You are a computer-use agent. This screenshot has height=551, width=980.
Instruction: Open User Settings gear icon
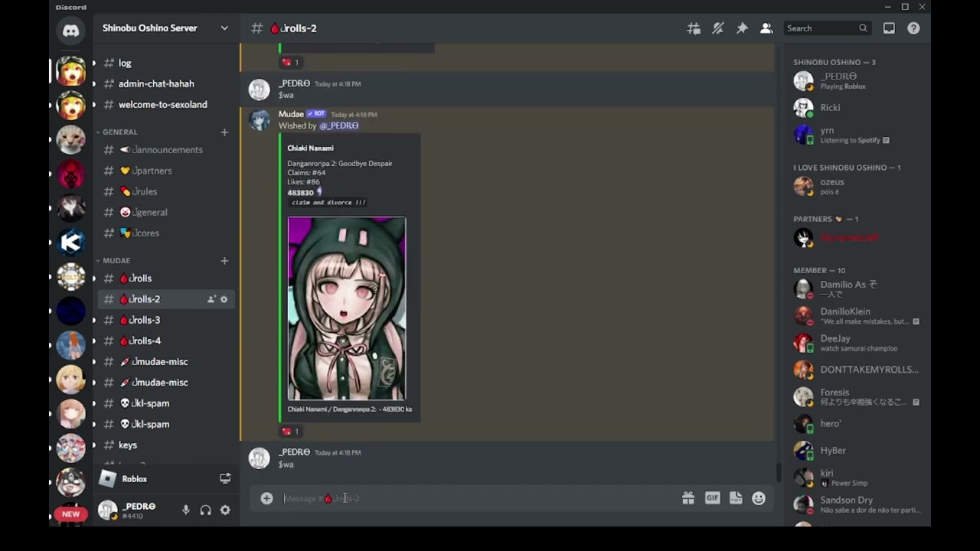pyautogui.click(x=225, y=510)
